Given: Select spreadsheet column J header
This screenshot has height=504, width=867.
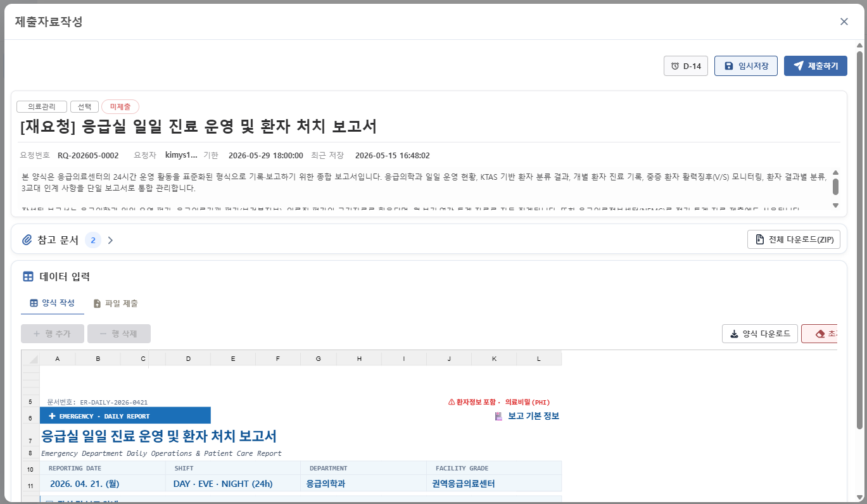Looking at the screenshot, I should [x=449, y=359].
